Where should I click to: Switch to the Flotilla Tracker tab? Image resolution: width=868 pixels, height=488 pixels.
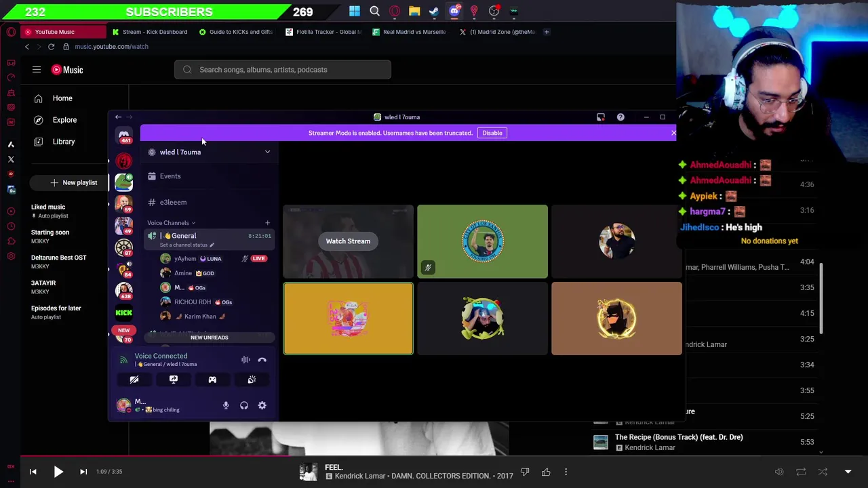(x=324, y=32)
